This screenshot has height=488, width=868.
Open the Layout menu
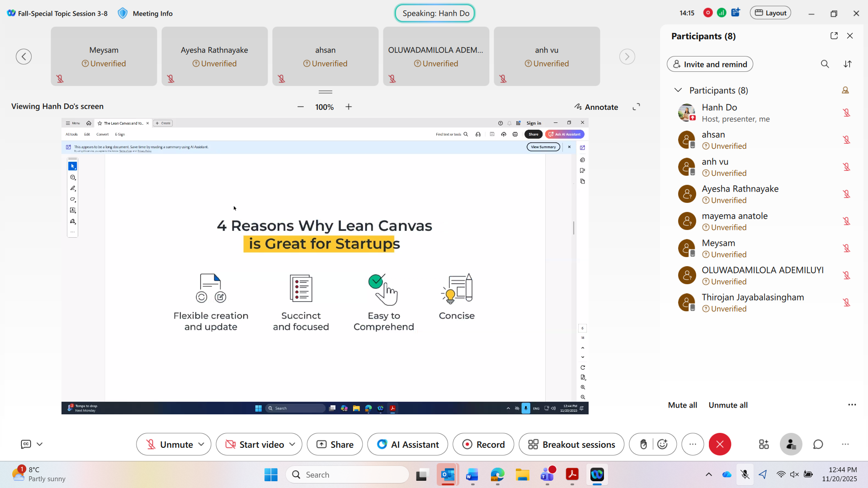click(770, 13)
